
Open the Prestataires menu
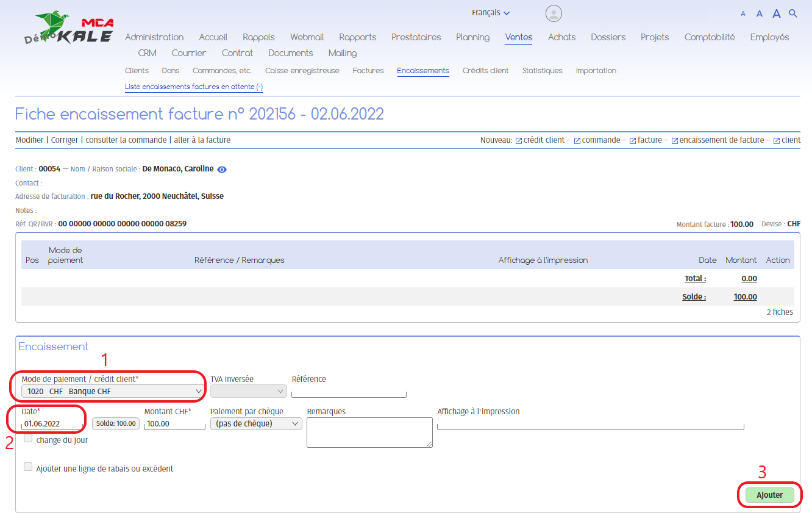[x=416, y=37]
